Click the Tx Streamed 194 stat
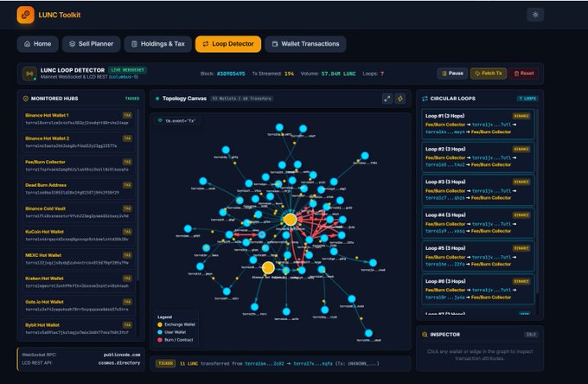Screen dimensions: 588x384 [273, 74]
